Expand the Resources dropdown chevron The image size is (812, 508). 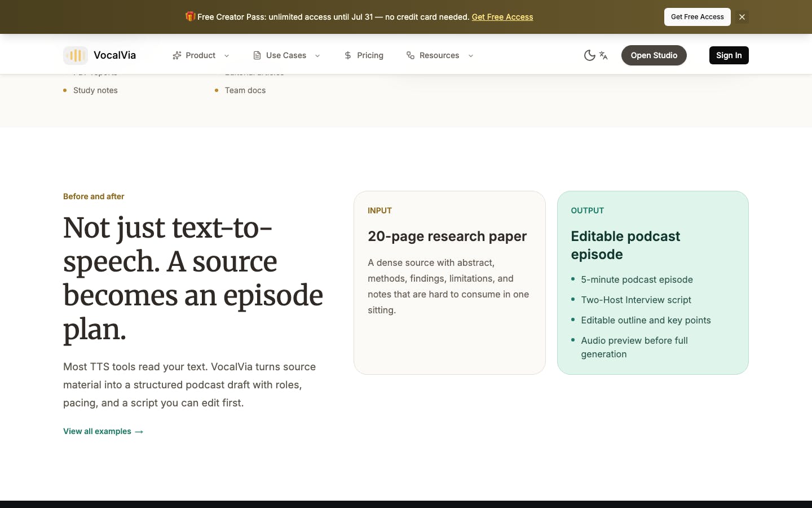tap(471, 56)
